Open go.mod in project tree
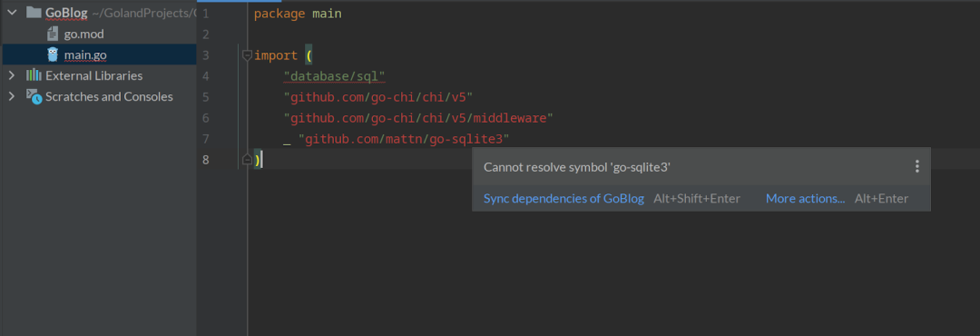 point(83,34)
